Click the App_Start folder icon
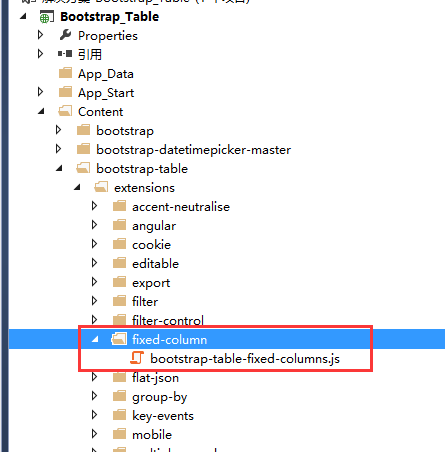The height and width of the screenshot is (452, 445). coord(65,92)
